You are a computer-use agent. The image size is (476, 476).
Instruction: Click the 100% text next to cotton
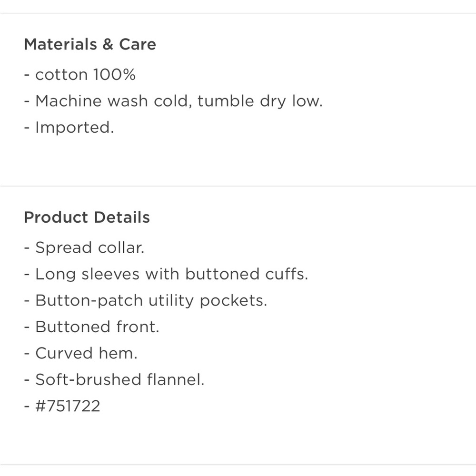[114, 75]
